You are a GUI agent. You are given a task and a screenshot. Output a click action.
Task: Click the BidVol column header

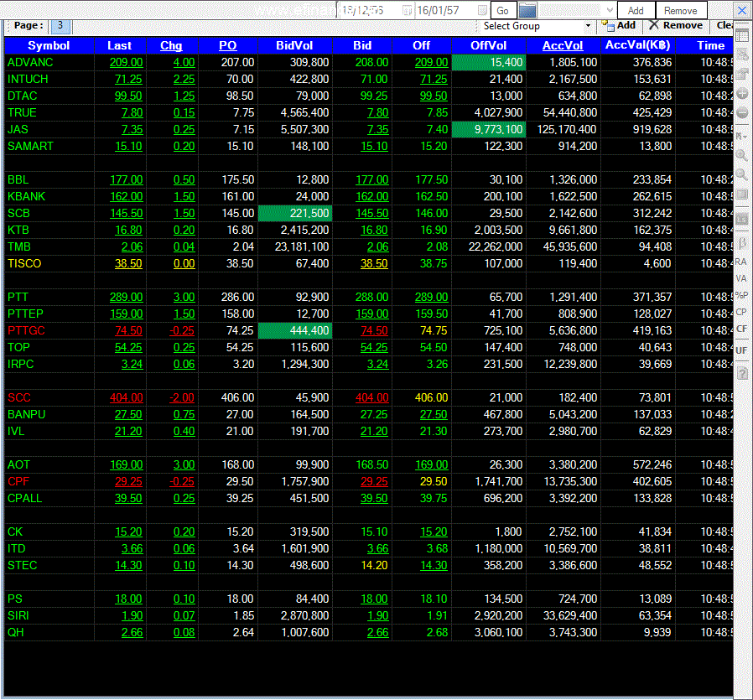tap(293, 45)
